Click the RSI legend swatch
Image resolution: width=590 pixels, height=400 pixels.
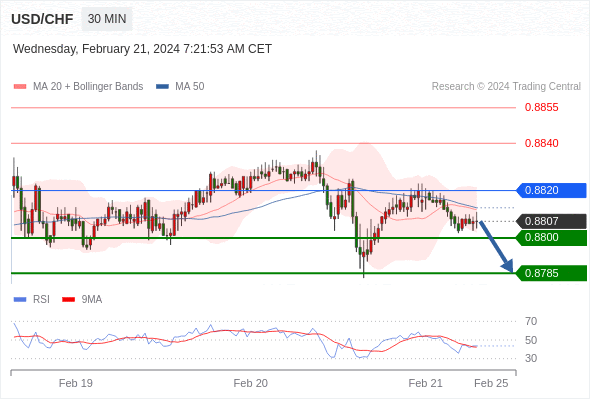pos(20,300)
